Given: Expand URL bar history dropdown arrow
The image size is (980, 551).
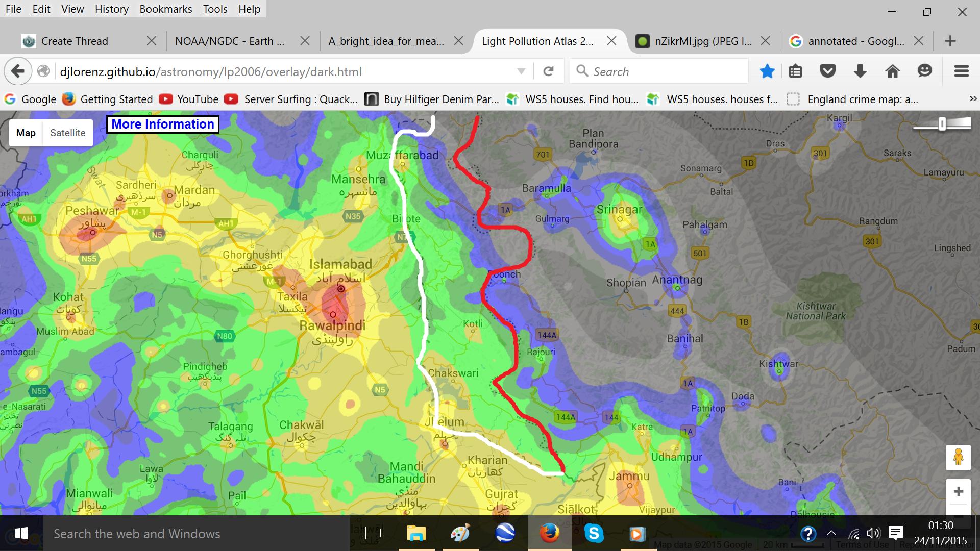Looking at the screenshot, I should (x=521, y=71).
